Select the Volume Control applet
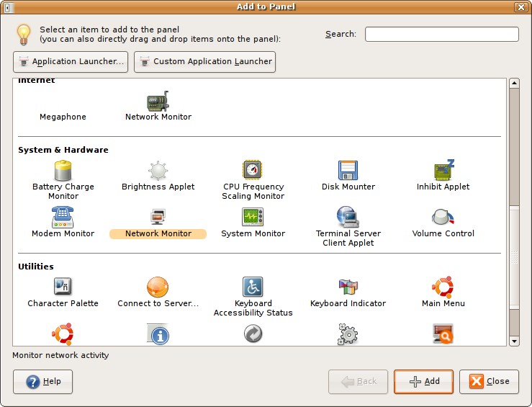This screenshot has width=532, height=407. pyautogui.click(x=443, y=218)
